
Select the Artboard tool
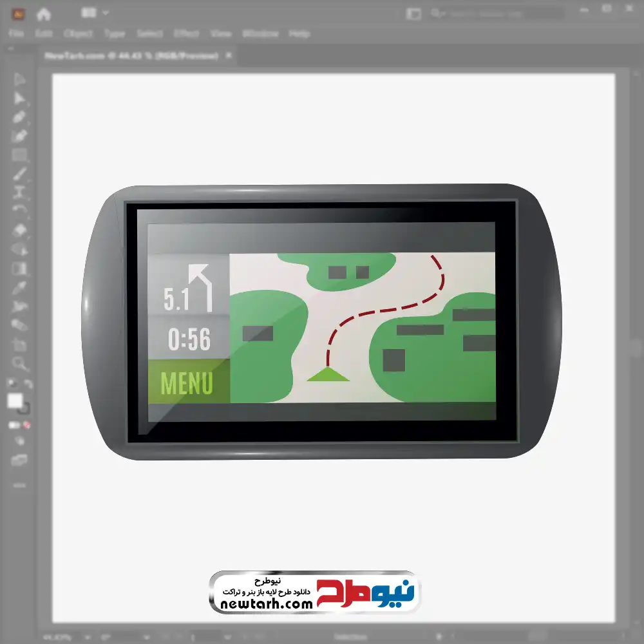click(x=19, y=344)
